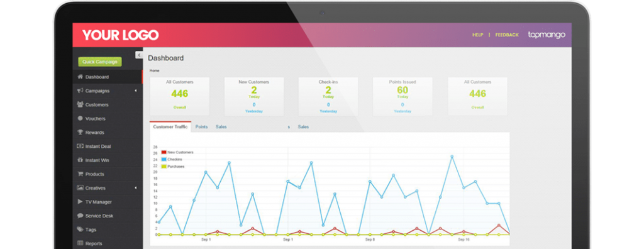Click Yesterday under Points Issued card
This screenshot has height=249, width=644.
point(402,111)
